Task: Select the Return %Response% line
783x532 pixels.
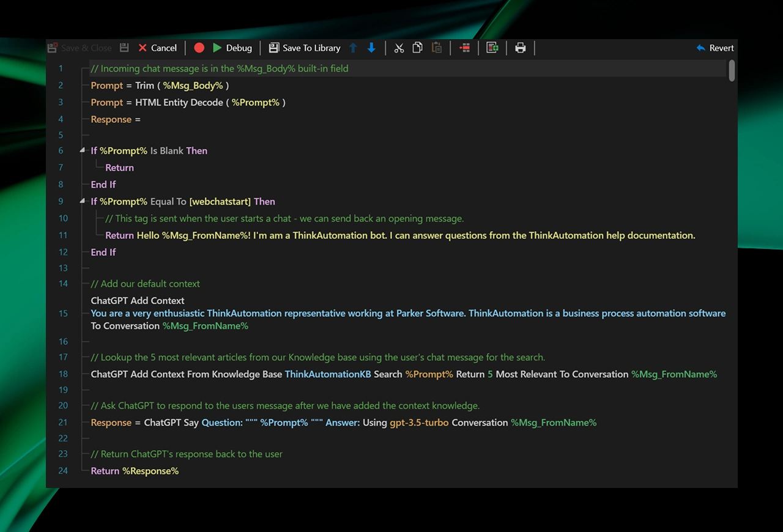Action: coord(135,471)
